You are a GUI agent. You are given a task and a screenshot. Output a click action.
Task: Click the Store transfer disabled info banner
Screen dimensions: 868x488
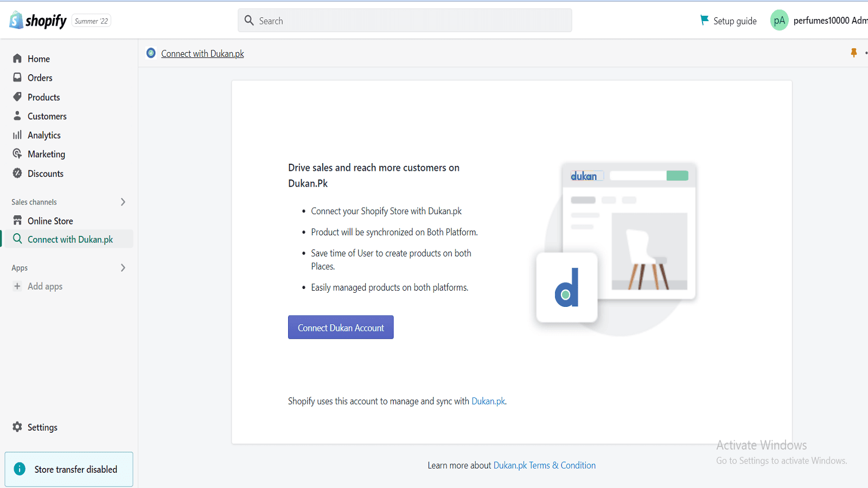click(68, 469)
